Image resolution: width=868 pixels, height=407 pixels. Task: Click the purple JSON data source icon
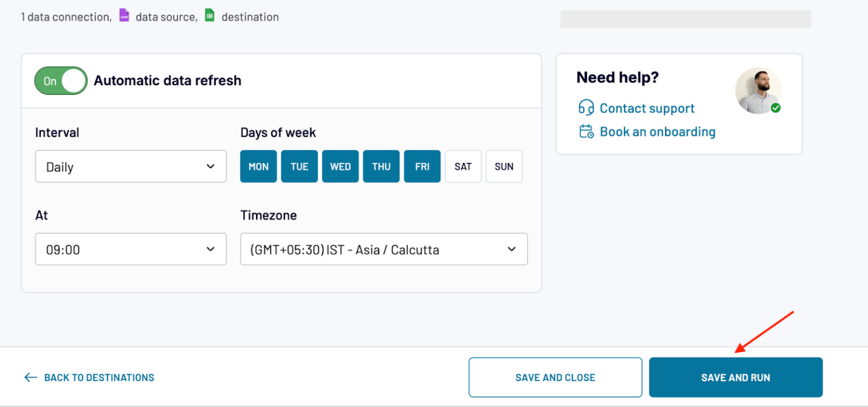click(124, 15)
